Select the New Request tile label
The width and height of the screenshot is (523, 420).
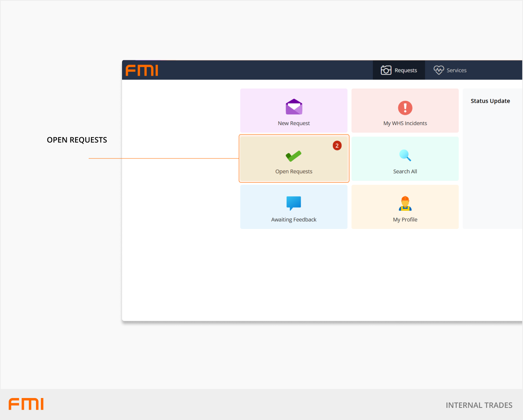point(294,123)
